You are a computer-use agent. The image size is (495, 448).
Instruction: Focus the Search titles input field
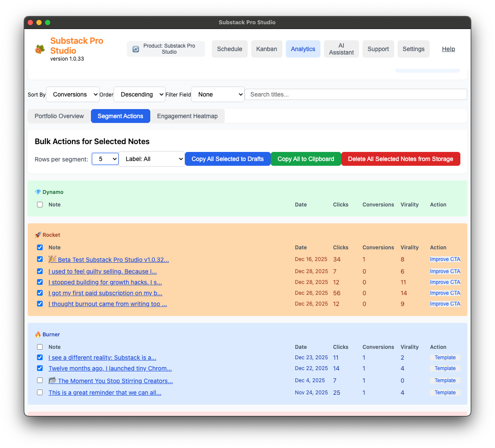click(x=356, y=94)
